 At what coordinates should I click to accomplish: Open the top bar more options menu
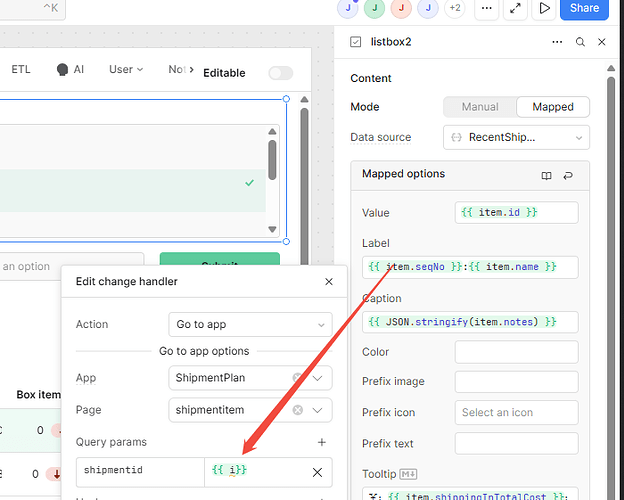486,8
